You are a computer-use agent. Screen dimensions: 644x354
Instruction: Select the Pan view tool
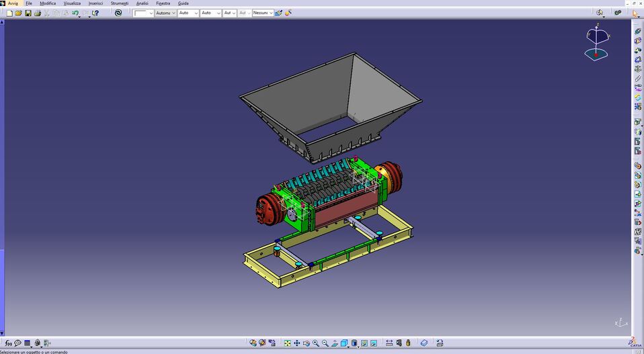pos(296,343)
